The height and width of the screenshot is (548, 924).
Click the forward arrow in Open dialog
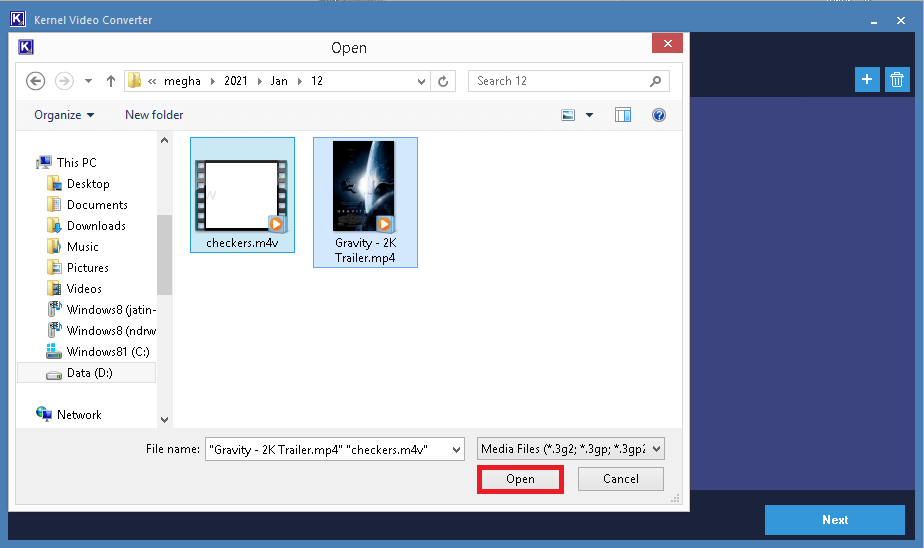click(64, 81)
